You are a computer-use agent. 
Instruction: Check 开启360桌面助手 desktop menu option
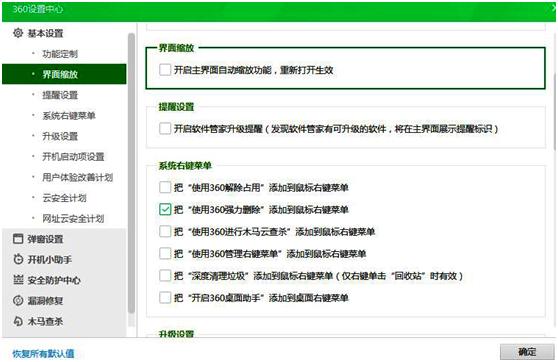point(165,298)
